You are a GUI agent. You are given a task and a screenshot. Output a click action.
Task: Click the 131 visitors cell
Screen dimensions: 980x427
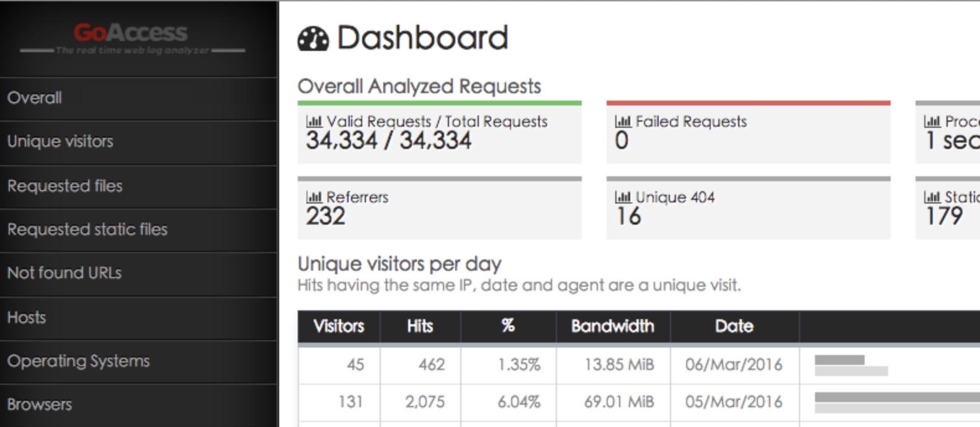[x=339, y=402]
